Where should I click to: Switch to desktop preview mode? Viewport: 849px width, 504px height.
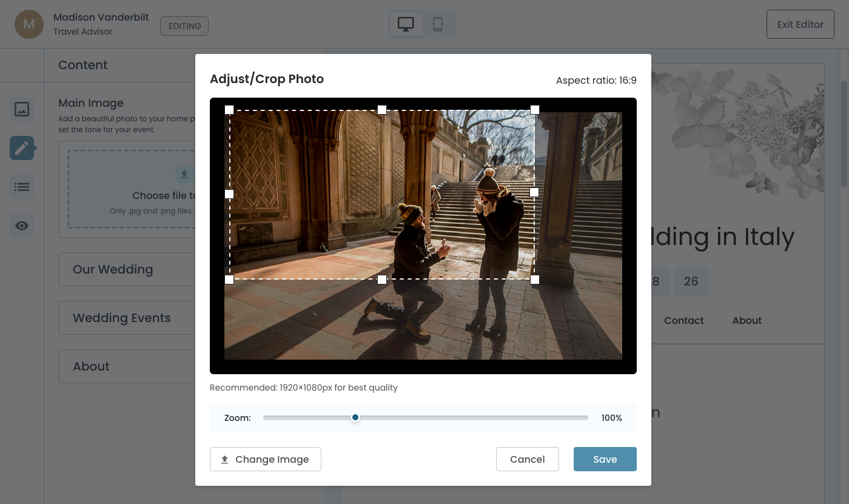point(406,24)
